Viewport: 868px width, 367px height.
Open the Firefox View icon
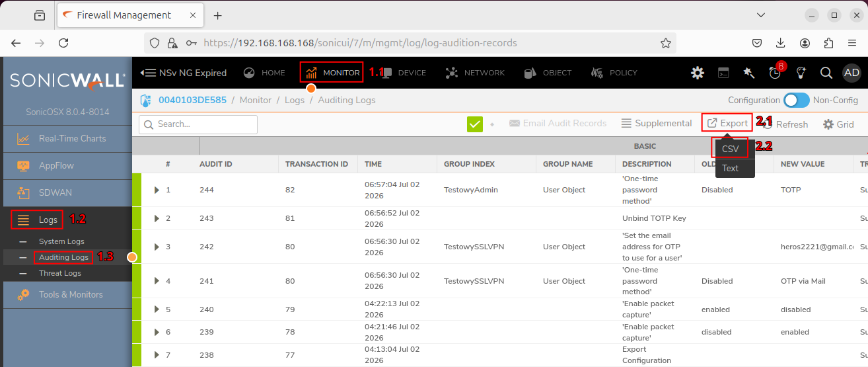[x=40, y=15]
